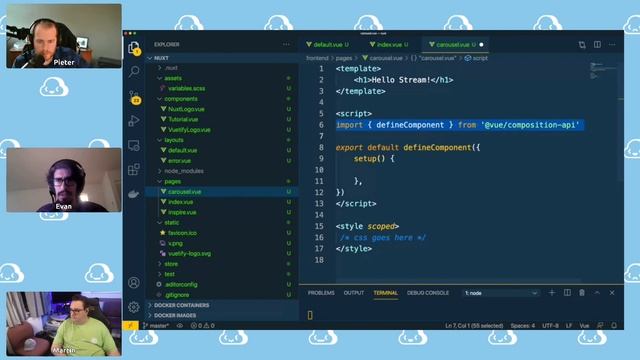This screenshot has height=360, width=640.
Task: Open Source Control view with badge
Action: (x=134, y=97)
